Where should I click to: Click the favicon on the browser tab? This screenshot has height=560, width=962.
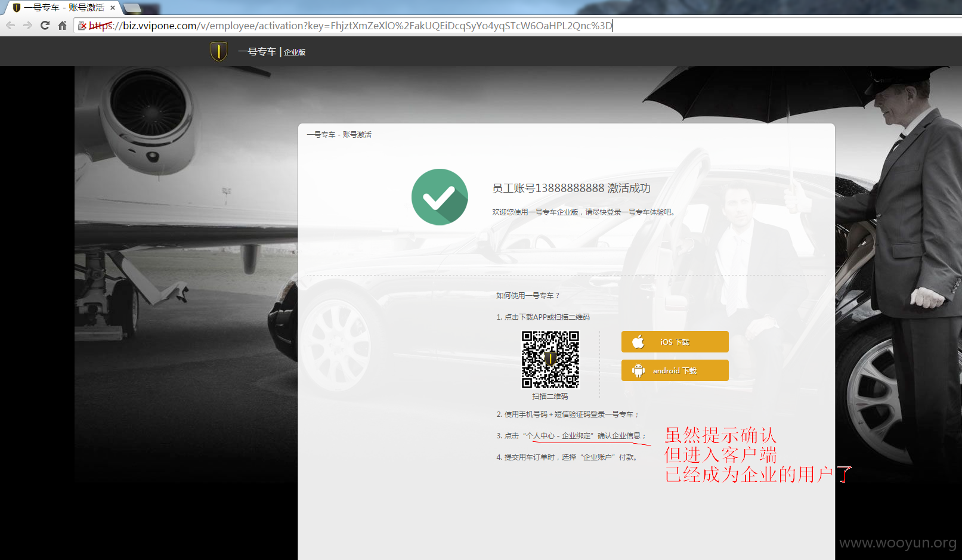pos(17,8)
